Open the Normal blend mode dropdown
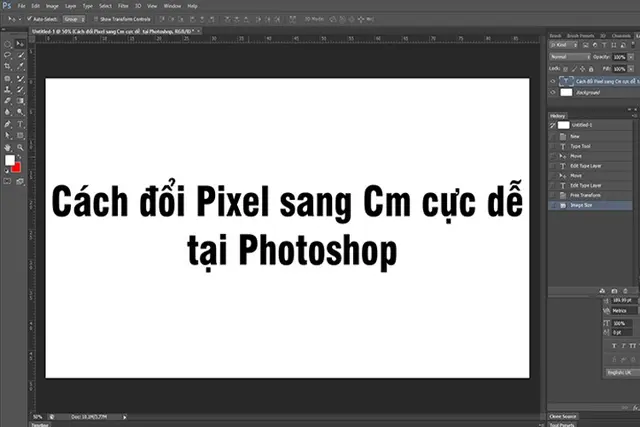The width and height of the screenshot is (640, 427). 570,57
